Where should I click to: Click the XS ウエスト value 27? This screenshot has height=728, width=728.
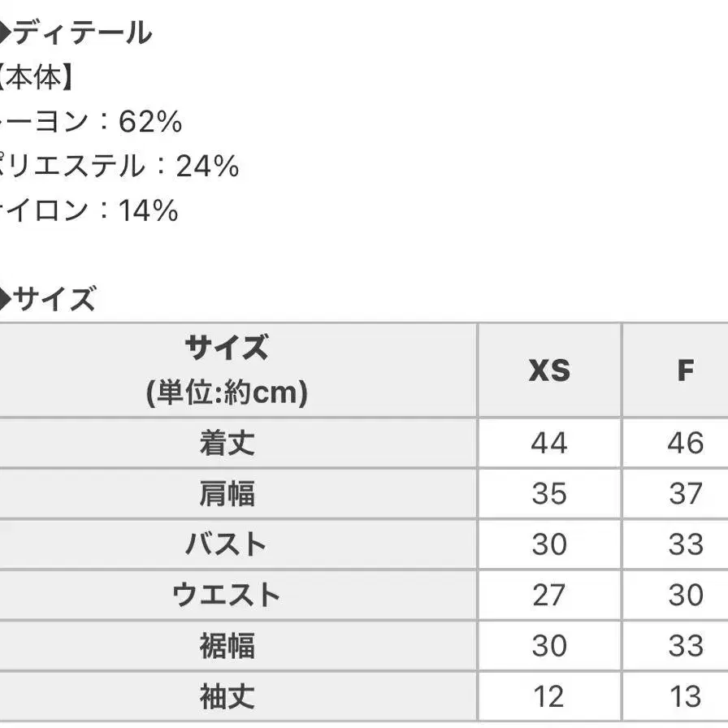pos(549,595)
